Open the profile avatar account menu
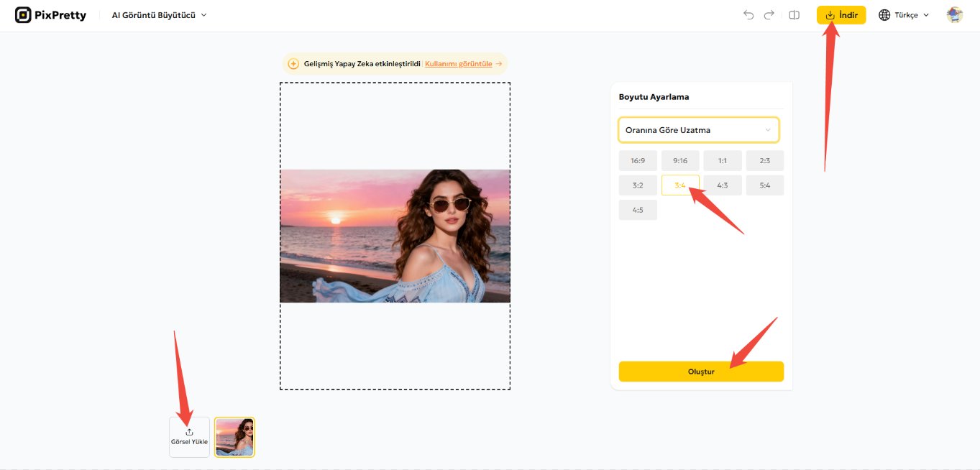The height and width of the screenshot is (470, 980). click(954, 14)
